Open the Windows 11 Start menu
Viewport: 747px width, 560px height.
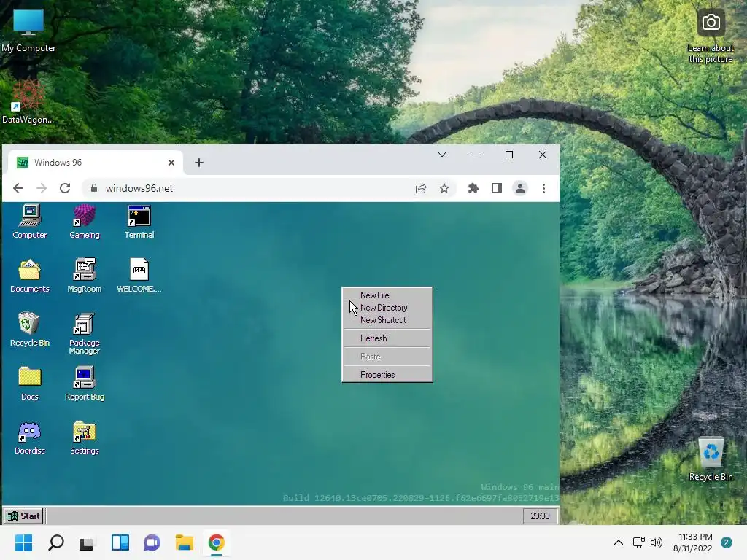24,542
